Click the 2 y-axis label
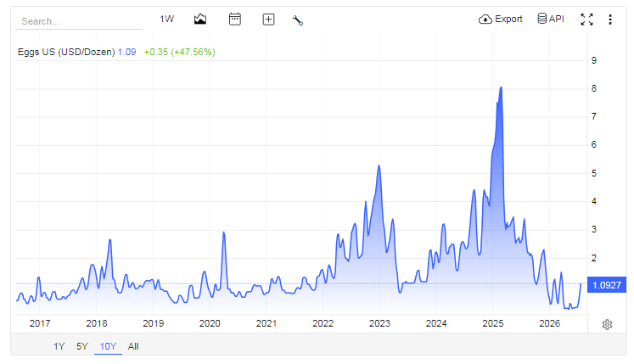The image size is (634, 364). 593,258
